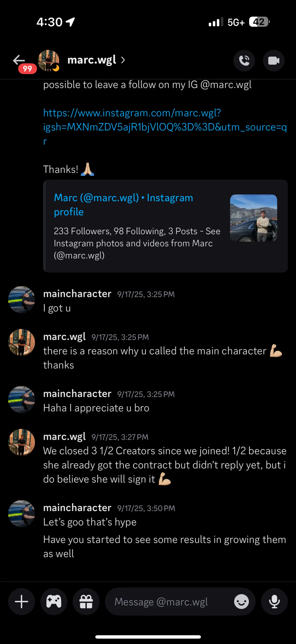296x644 pixels.
Task: Tap the "Haha I appreciate u bro" message
Action: click(96, 408)
